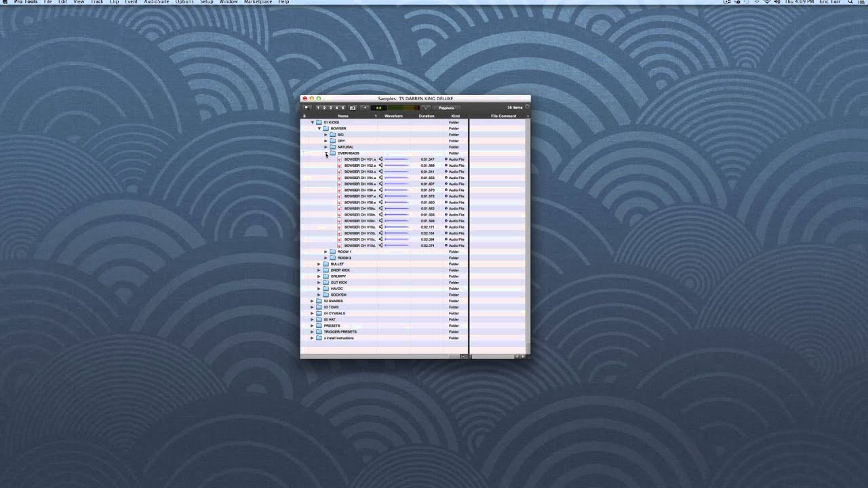Click the waveform of BOWSER OH V05
868x488 pixels.
397,184
